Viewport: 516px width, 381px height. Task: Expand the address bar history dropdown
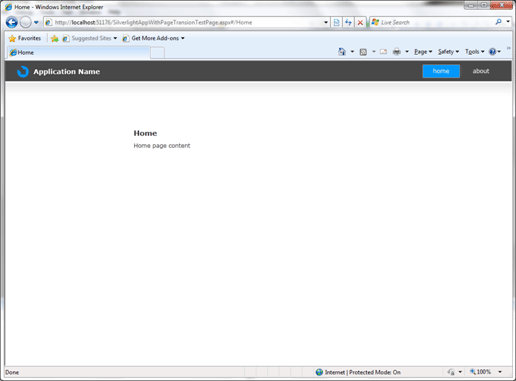coord(326,22)
